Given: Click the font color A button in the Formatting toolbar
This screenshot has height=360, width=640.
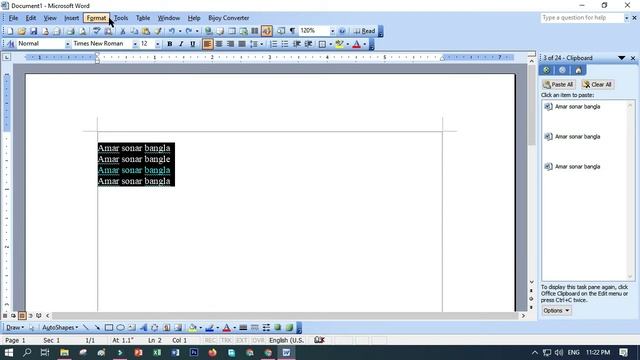Looking at the screenshot, I should [356, 44].
